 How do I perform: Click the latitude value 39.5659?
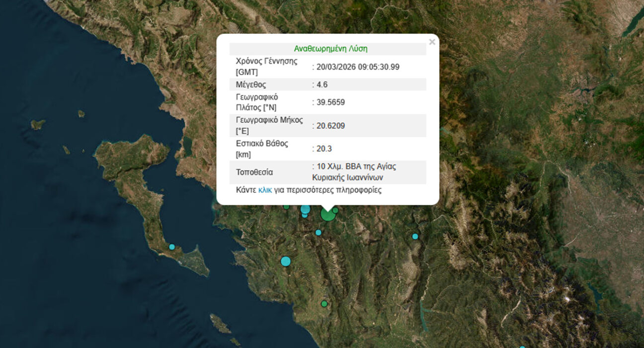tap(330, 102)
